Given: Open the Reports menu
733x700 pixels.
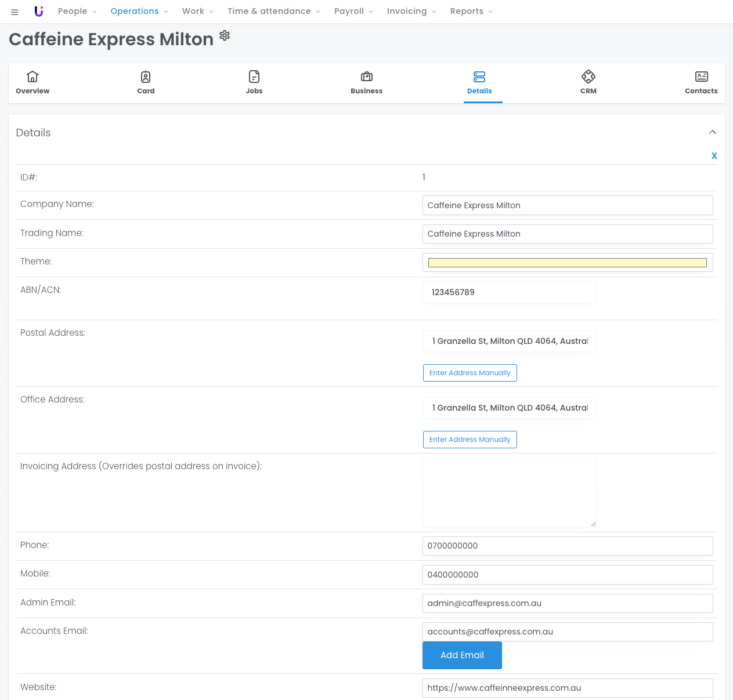Looking at the screenshot, I should [471, 12].
